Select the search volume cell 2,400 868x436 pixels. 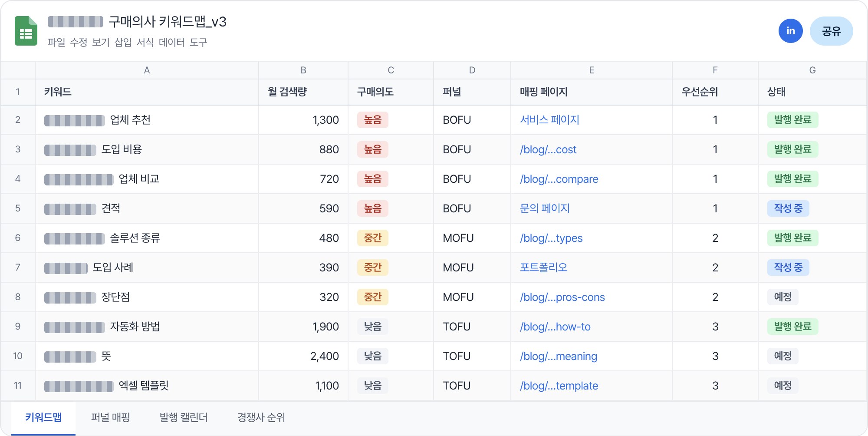(303, 356)
